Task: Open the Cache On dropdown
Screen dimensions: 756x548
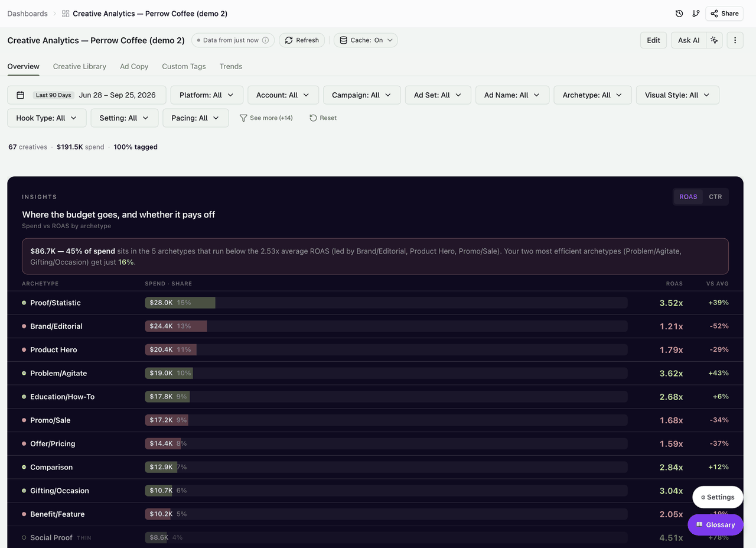Action: click(366, 40)
